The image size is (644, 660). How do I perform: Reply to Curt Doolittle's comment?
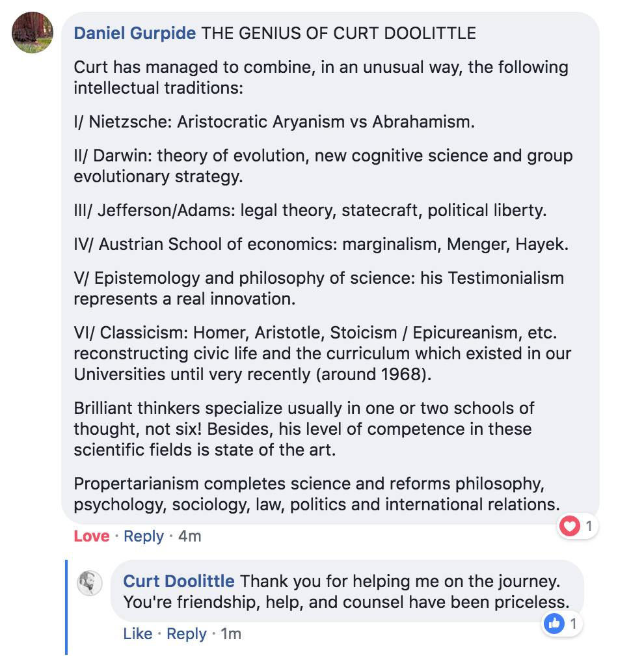(187, 634)
